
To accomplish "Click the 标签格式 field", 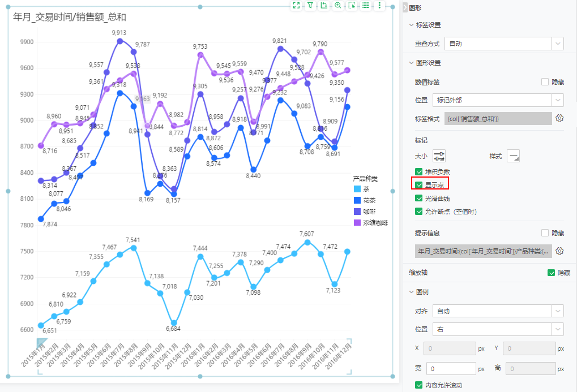I will pyautogui.click(x=498, y=118).
